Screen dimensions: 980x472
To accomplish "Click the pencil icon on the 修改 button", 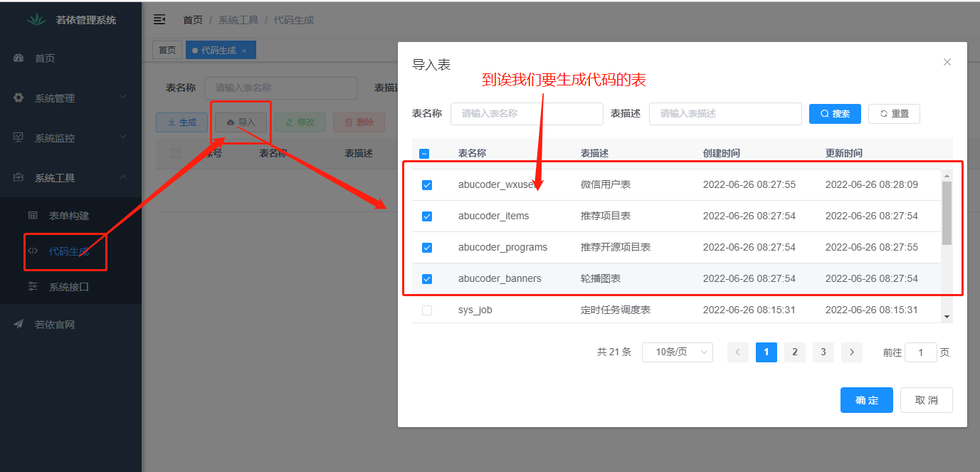I will click(x=289, y=122).
